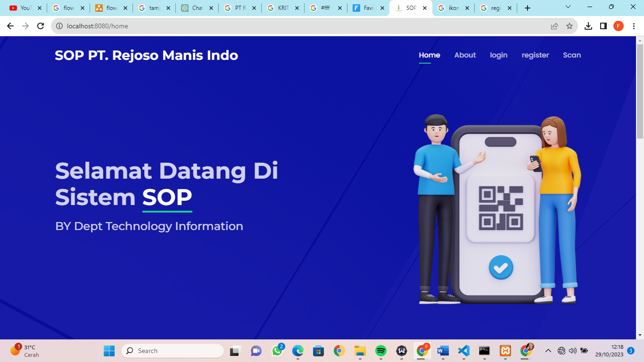Open the About nav link
Screen dimensions: 644x362
tap(465, 55)
